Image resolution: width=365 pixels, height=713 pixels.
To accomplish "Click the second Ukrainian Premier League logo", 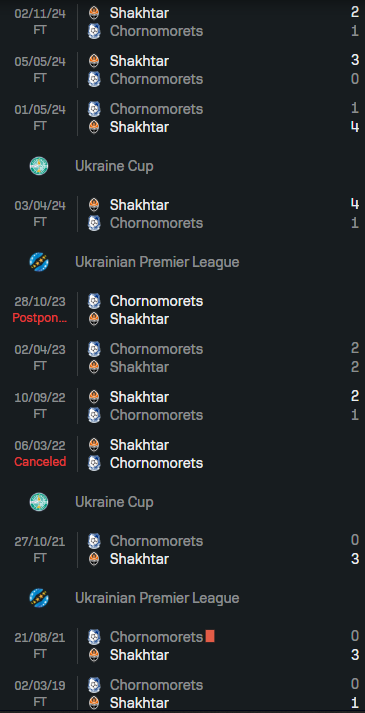I will [39, 598].
